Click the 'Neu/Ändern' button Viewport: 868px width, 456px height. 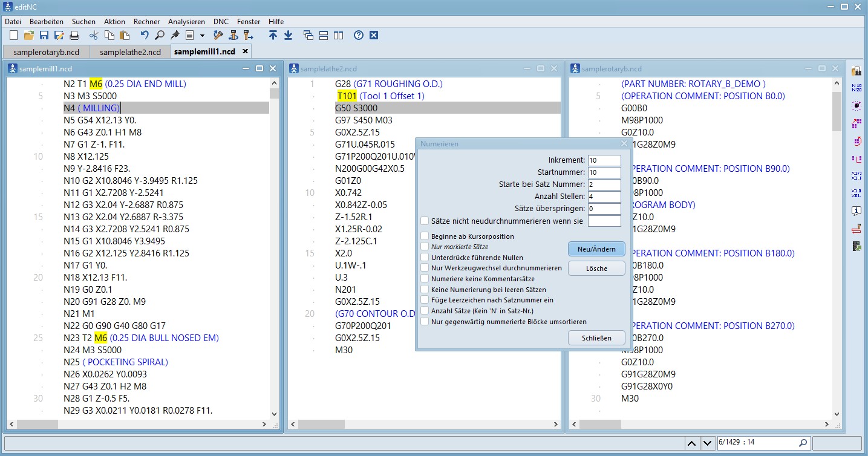pyautogui.click(x=596, y=249)
